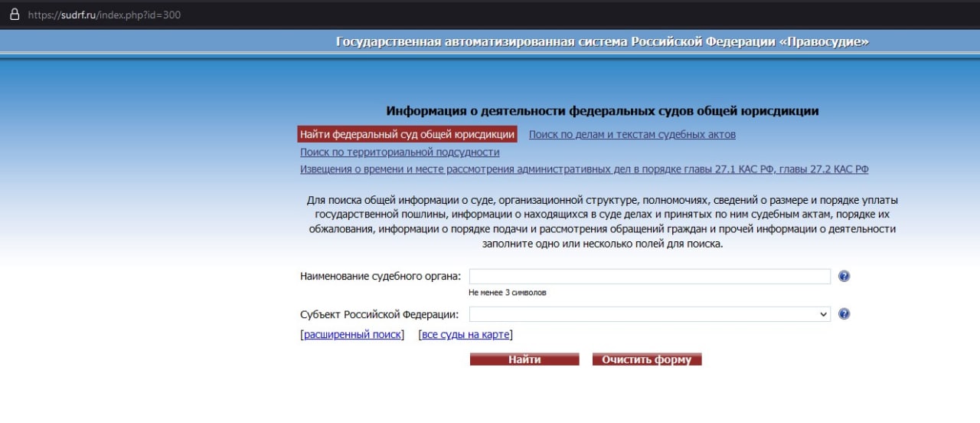
Task: Click the «Правосудие» system header title
Action: [x=603, y=41]
